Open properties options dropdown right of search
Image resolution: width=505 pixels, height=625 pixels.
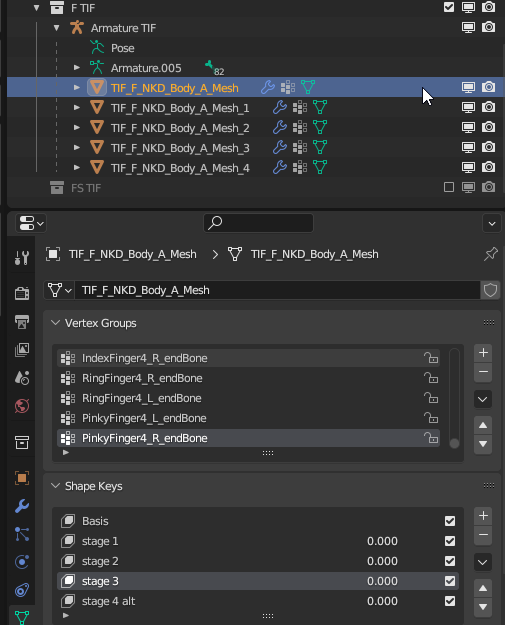pos(492,223)
